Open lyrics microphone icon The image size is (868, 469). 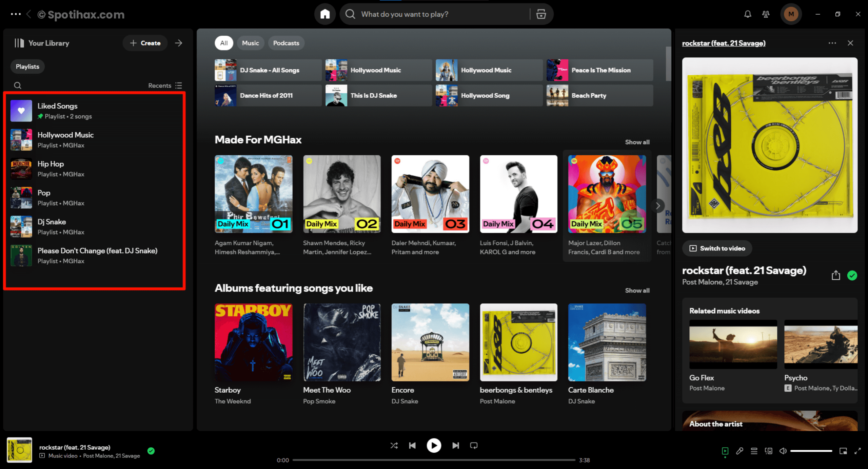(739, 451)
